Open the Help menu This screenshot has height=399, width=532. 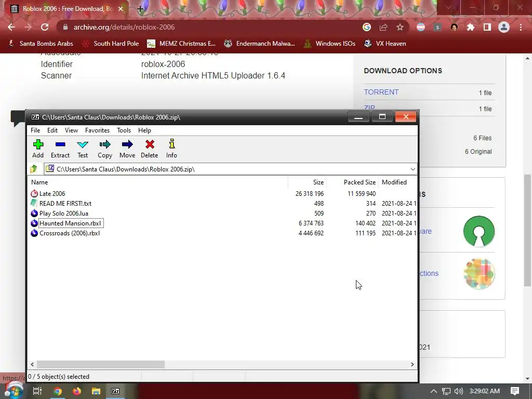coord(144,130)
